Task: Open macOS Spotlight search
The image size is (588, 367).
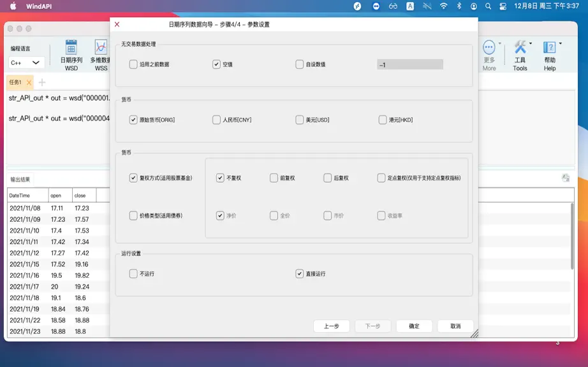Action: pos(488,6)
